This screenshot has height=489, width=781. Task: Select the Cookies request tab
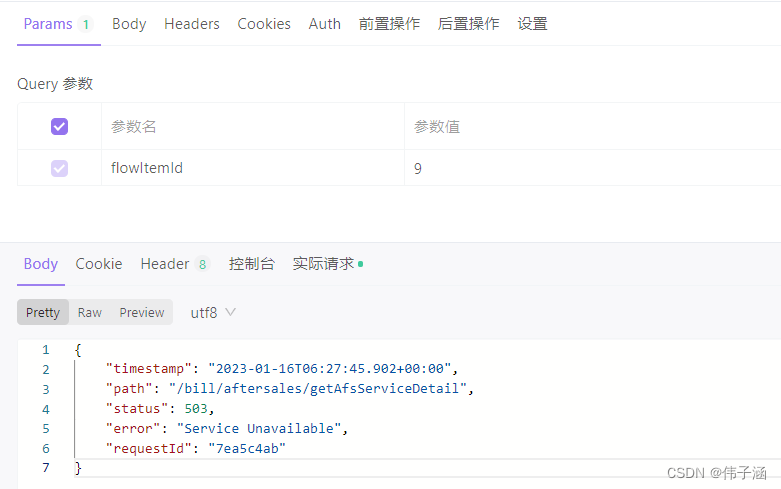(264, 24)
